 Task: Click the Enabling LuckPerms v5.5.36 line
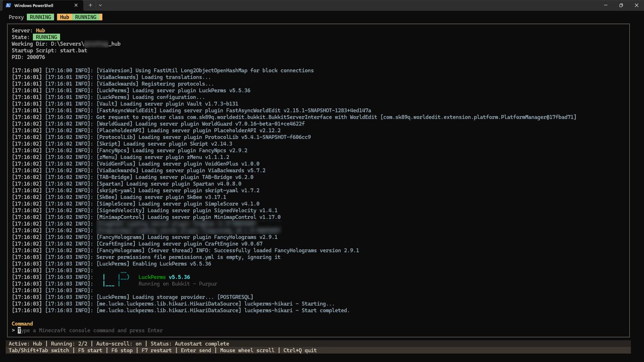click(111, 264)
